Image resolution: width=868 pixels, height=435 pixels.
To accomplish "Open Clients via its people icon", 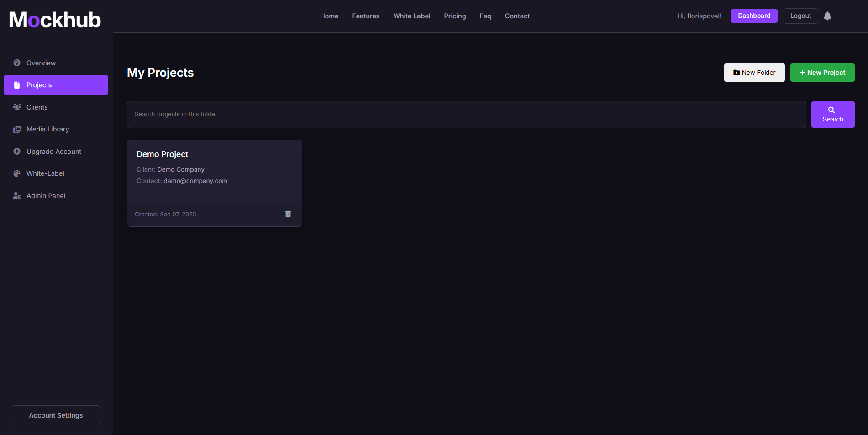I will pyautogui.click(x=17, y=107).
